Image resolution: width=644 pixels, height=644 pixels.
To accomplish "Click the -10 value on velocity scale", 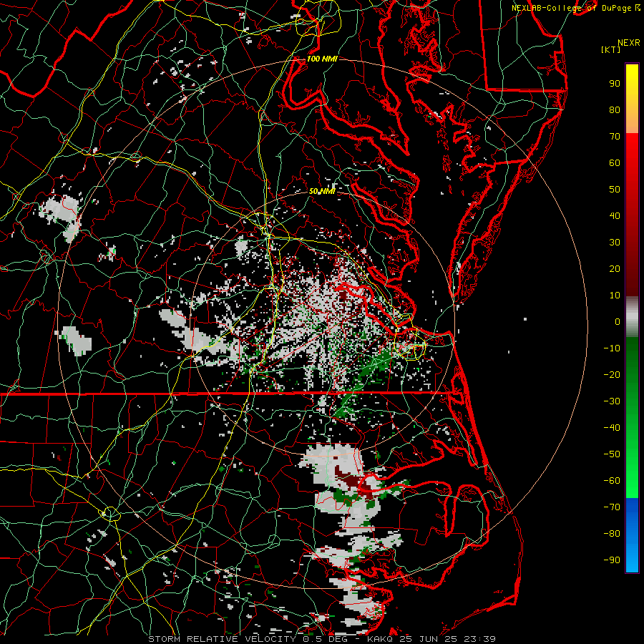I will point(612,348).
